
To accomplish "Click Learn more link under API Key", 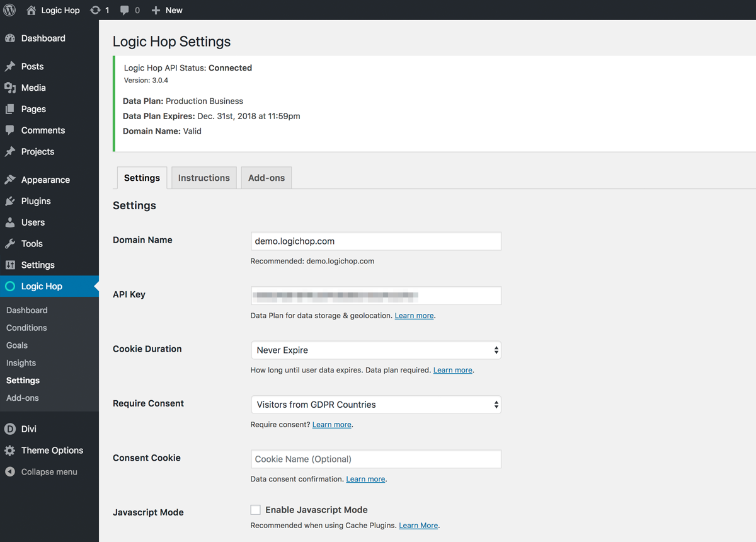I will [414, 316].
